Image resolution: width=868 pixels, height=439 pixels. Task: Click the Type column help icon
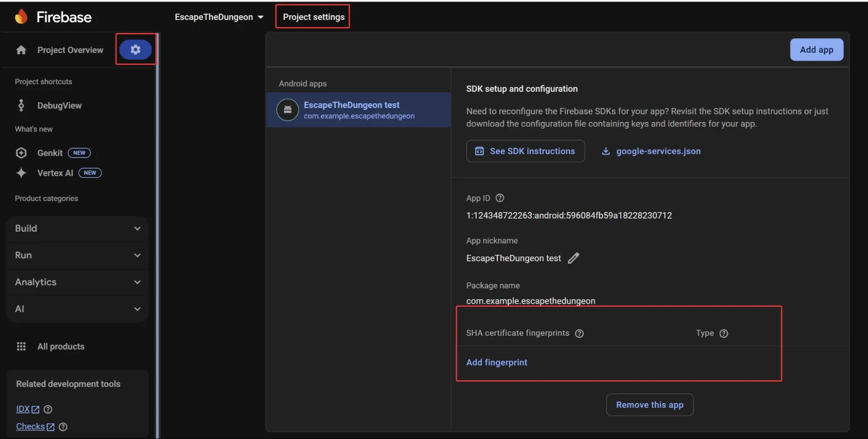[x=724, y=333]
